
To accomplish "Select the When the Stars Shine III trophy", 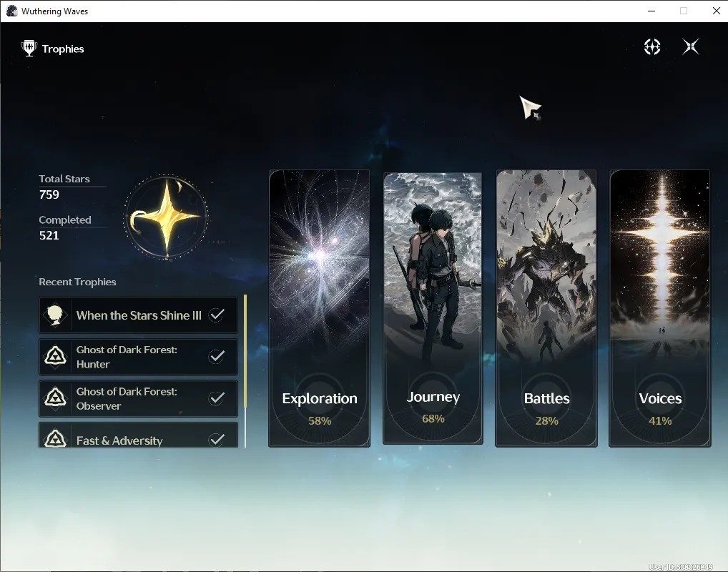I will (138, 315).
